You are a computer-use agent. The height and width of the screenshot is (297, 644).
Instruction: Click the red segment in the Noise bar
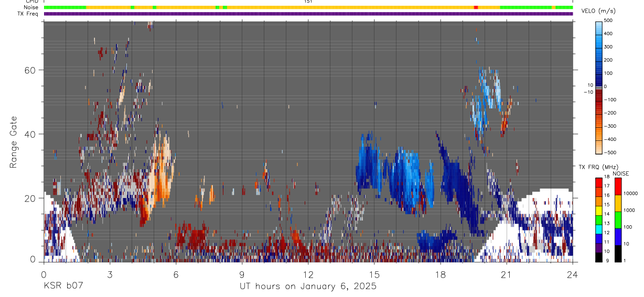pyautogui.click(x=476, y=7)
